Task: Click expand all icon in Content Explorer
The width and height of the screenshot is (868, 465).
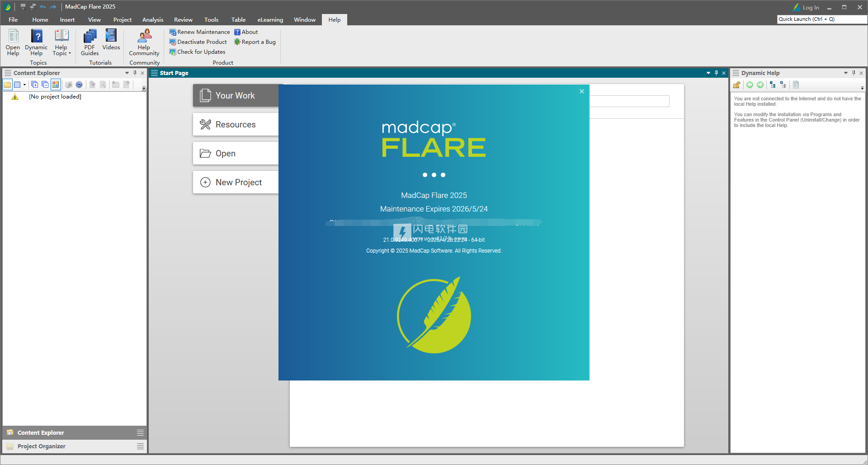Action: [34, 85]
